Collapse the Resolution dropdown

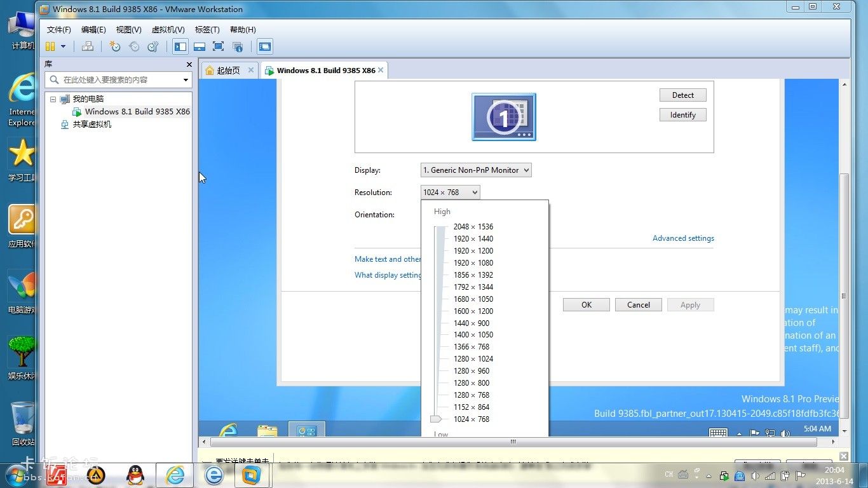[450, 193]
